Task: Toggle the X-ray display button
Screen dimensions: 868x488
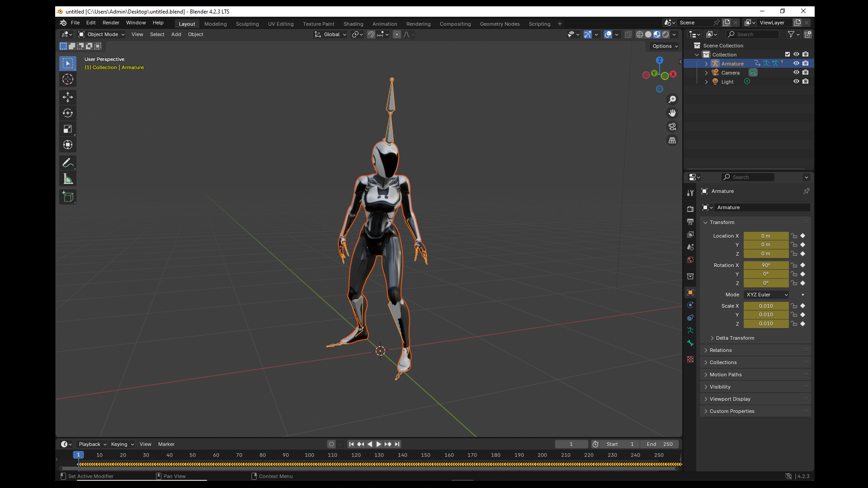Action: pos(628,34)
